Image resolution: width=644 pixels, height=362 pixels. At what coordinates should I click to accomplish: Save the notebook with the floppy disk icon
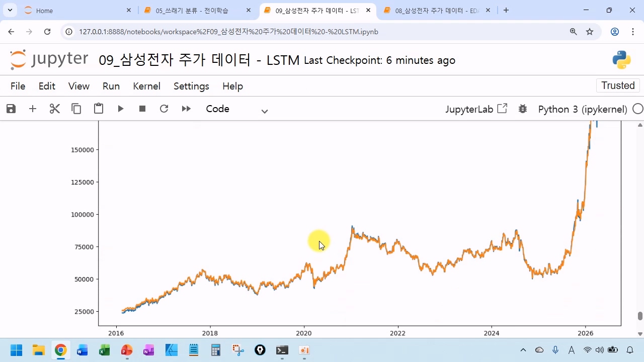click(x=11, y=109)
